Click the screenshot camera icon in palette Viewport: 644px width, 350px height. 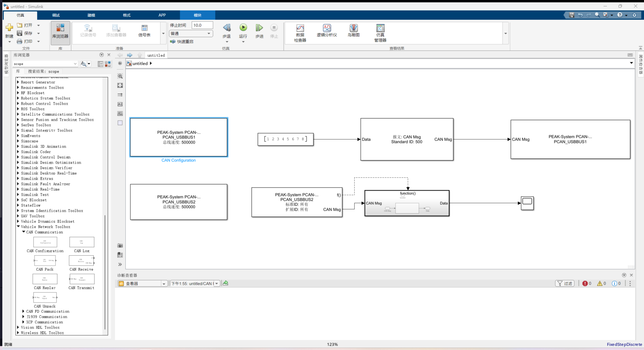click(120, 246)
